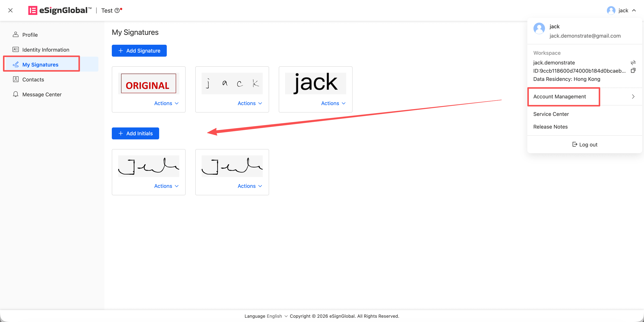
Task: Open Actions dropdown for typed jack signature
Action: 333,103
